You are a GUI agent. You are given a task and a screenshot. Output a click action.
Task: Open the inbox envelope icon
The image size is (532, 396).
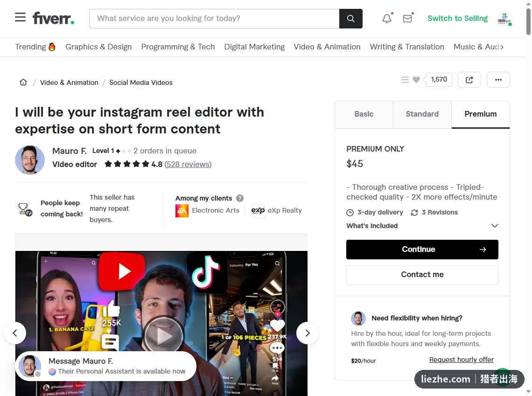click(407, 19)
